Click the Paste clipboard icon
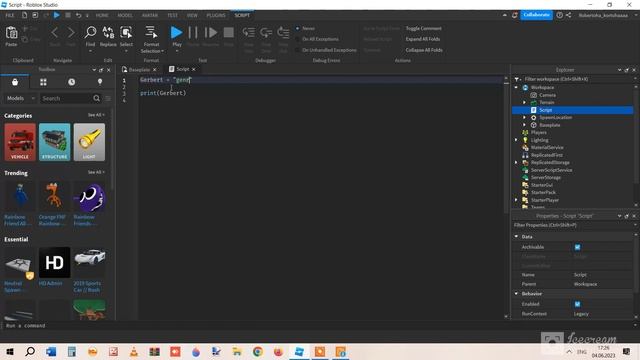Screen dimensions: 640x360 pos(11,33)
